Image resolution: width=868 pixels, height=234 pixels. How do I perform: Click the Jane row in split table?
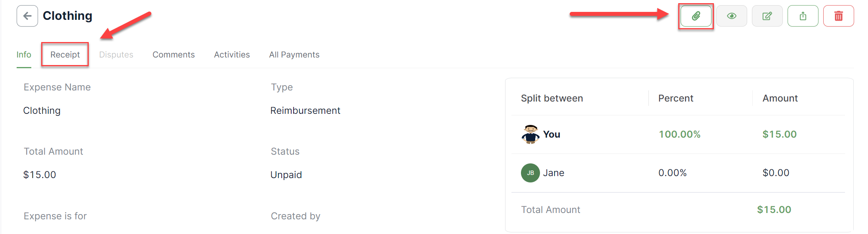[x=678, y=173]
